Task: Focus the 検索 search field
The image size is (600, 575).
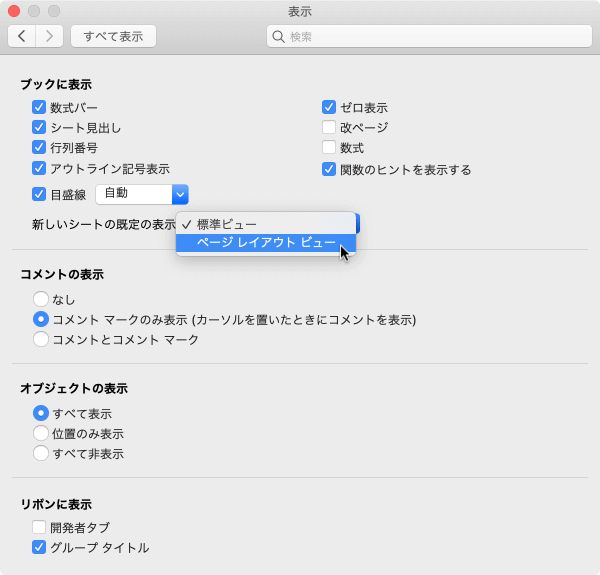Action: point(430,37)
